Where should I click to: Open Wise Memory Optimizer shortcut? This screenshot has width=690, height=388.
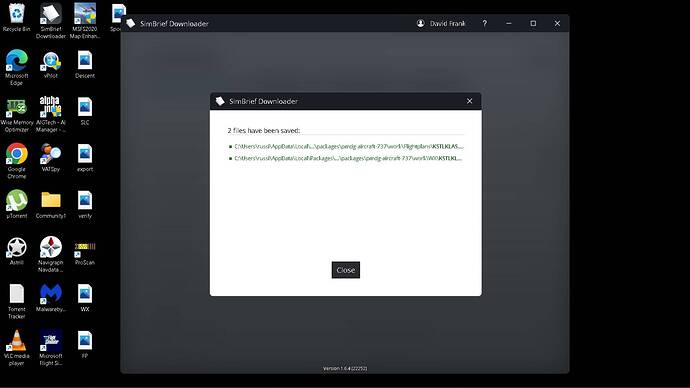[16, 114]
